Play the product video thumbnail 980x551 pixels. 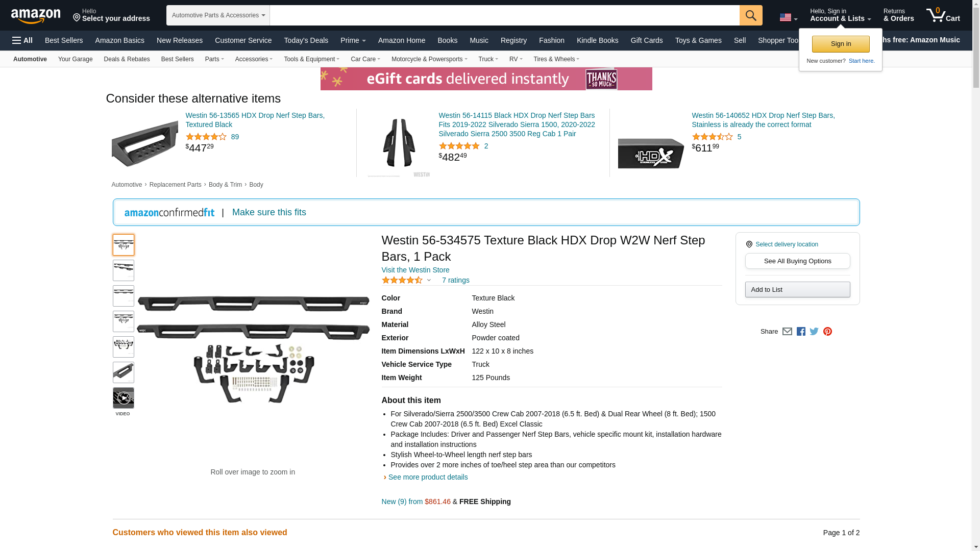coord(124,398)
